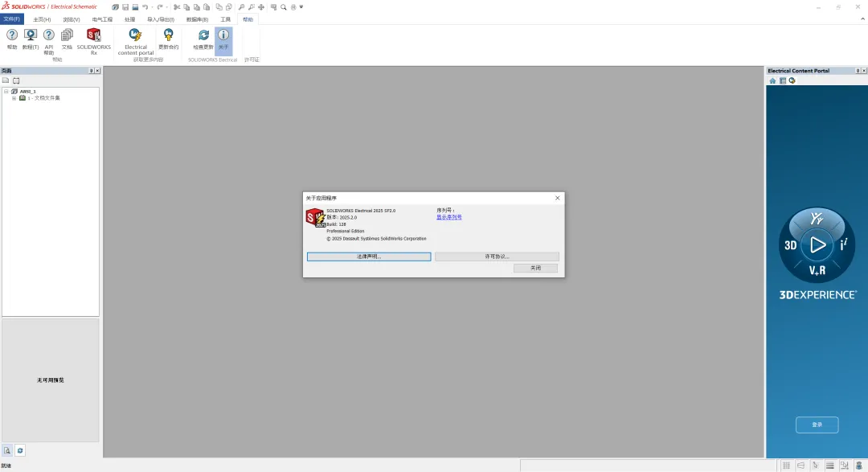
Task: Pin the Electrical Content Portal panel
Action: point(858,70)
